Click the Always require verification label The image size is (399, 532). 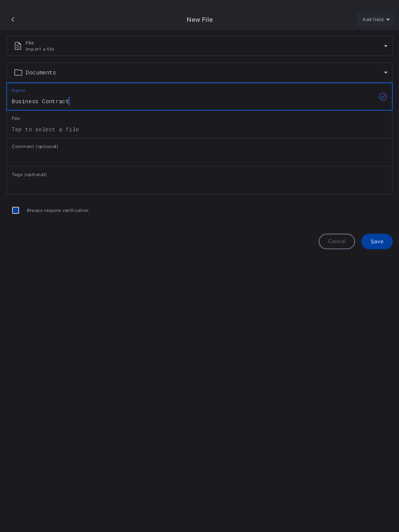coord(57,210)
